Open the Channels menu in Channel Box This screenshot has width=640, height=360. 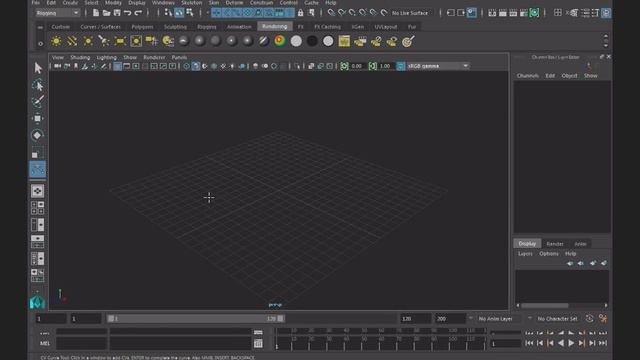pos(528,76)
